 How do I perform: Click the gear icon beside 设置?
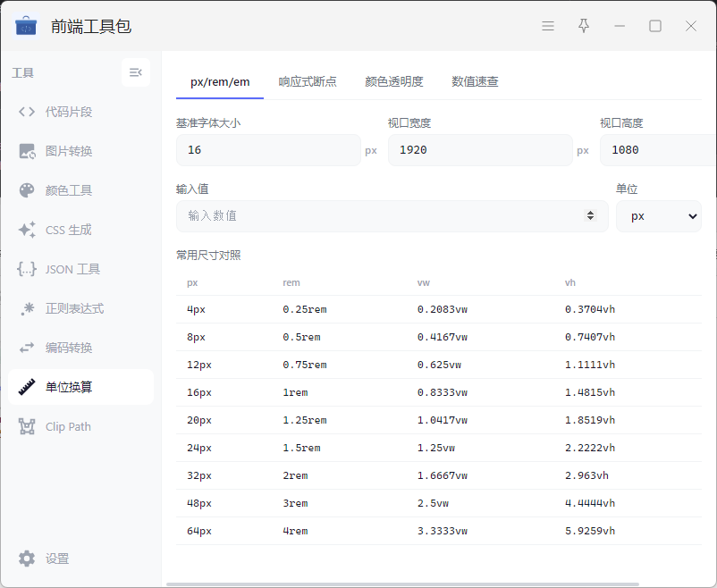point(27,559)
